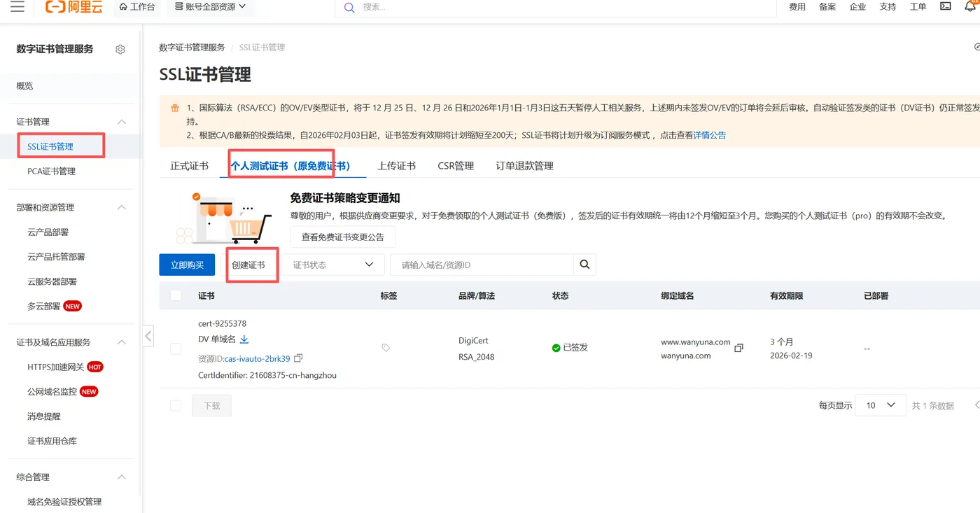Copy the bound domains www.wanyuna.com

(x=738, y=348)
